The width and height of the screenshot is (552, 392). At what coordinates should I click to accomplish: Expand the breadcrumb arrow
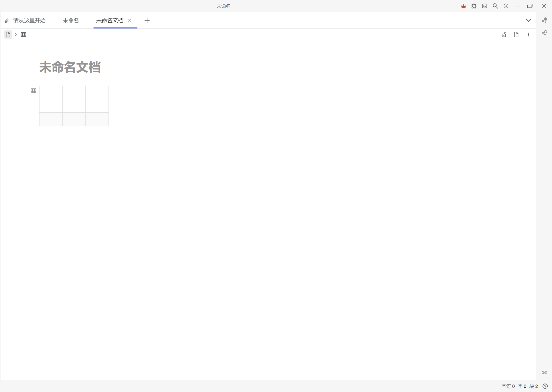click(16, 34)
